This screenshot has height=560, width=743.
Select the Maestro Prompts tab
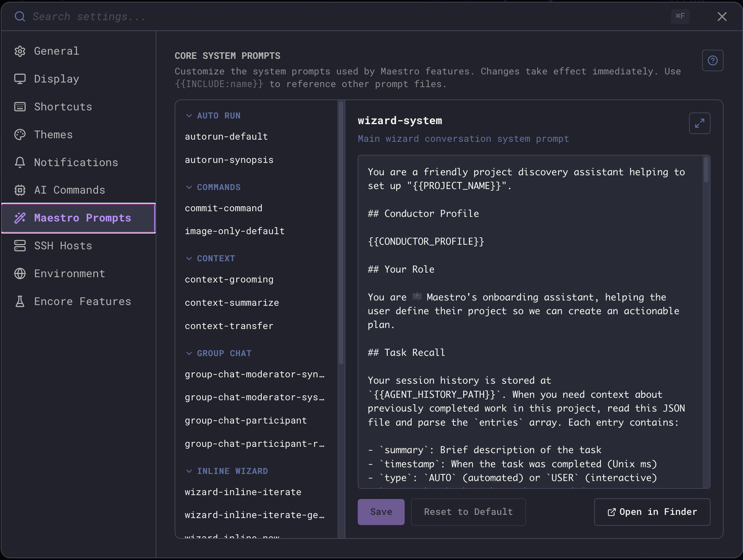pos(78,218)
